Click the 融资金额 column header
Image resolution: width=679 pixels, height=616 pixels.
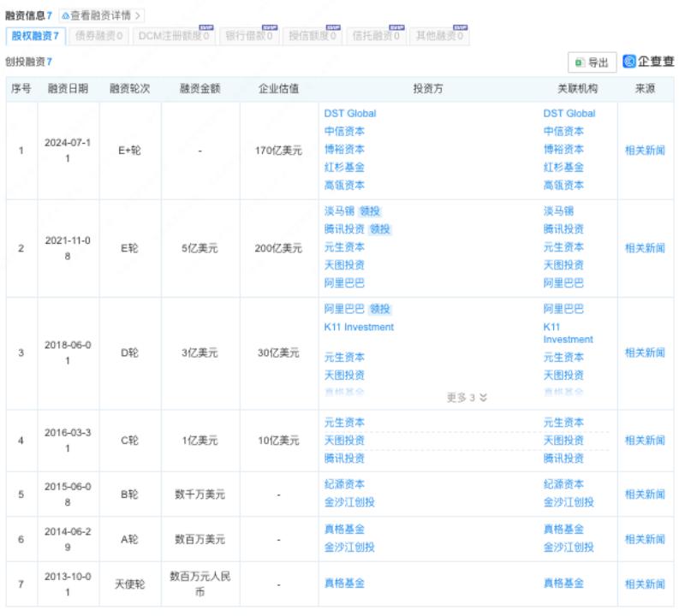click(x=200, y=89)
